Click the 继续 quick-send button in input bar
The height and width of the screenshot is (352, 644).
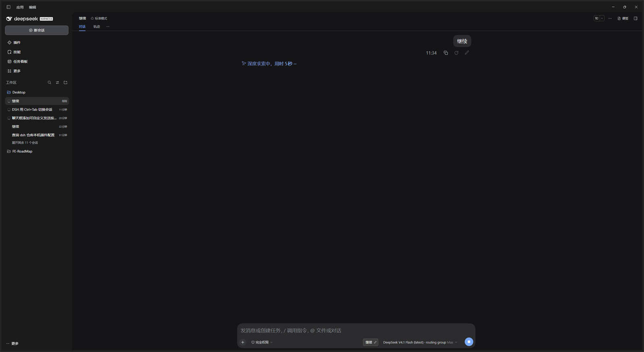pos(371,342)
